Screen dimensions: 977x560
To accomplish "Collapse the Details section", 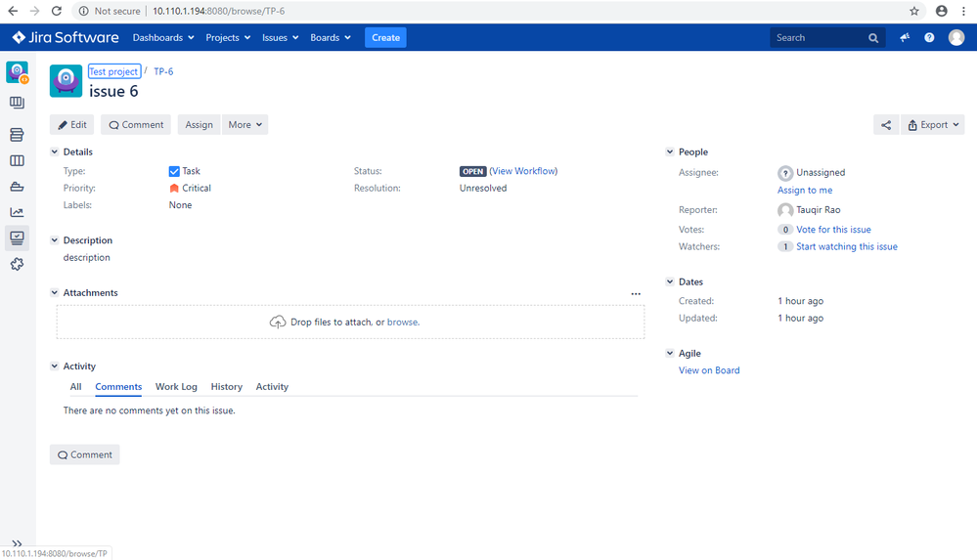I will [54, 151].
